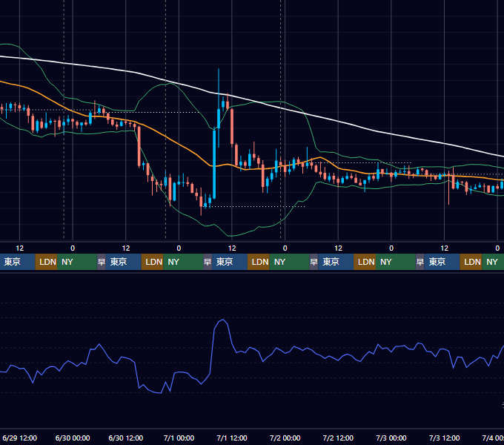Click the 6/30 12:00 date label
Screen dimensions: 504x445
point(126,438)
